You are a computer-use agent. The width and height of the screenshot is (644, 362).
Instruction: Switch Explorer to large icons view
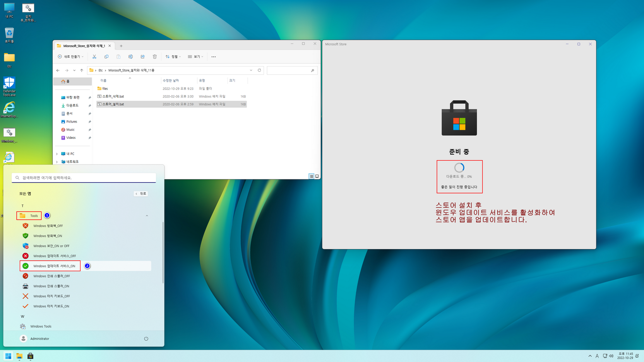317,176
